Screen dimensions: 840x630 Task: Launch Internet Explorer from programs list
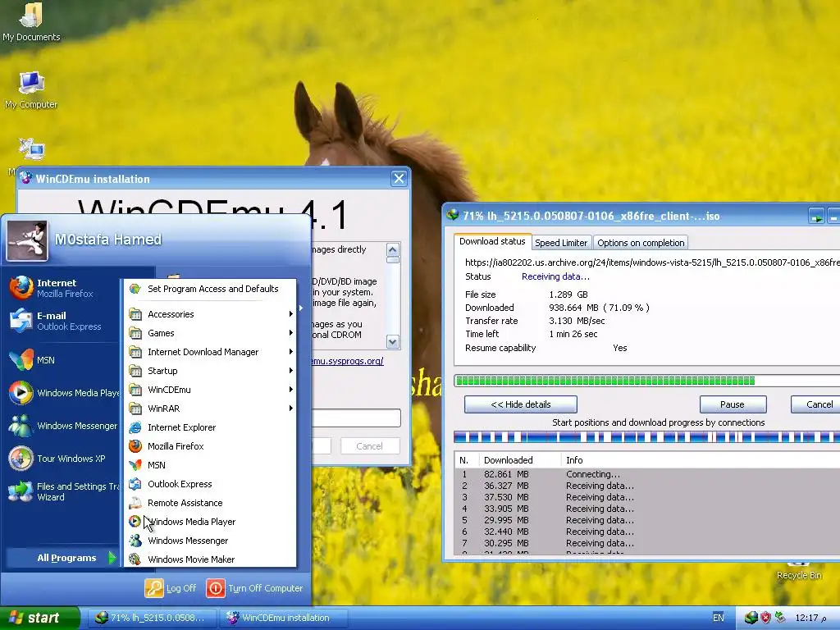pos(210,427)
